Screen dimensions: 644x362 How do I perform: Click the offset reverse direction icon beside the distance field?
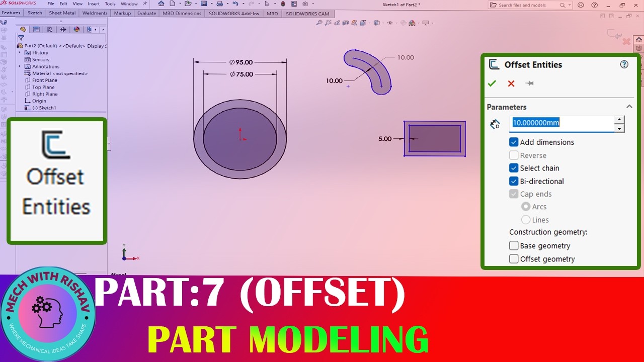coord(495,124)
